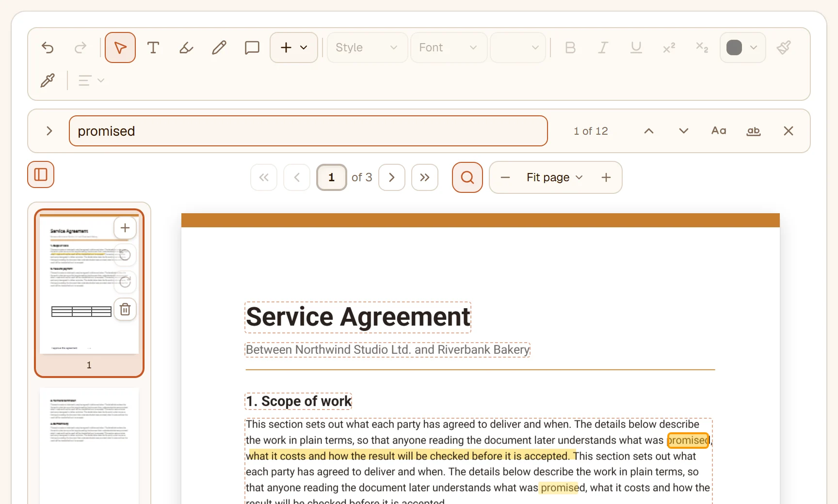
Task: Zoom out with the minus button
Action: (505, 177)
